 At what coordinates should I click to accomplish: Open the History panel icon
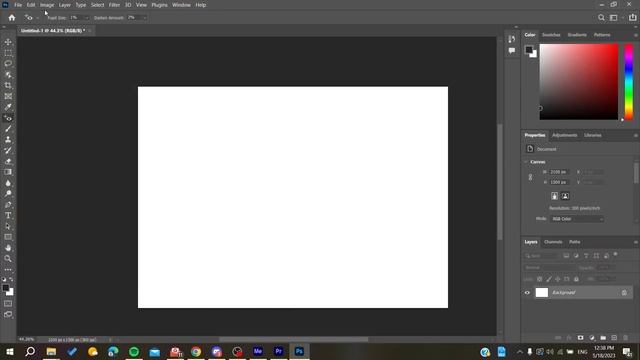[x=512, y=39]
